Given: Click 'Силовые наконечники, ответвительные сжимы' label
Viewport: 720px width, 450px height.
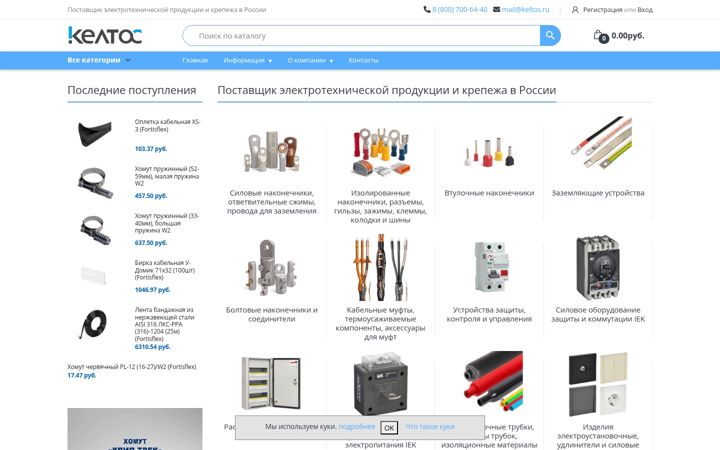Looking at the screenshot, I should point(271,202).
